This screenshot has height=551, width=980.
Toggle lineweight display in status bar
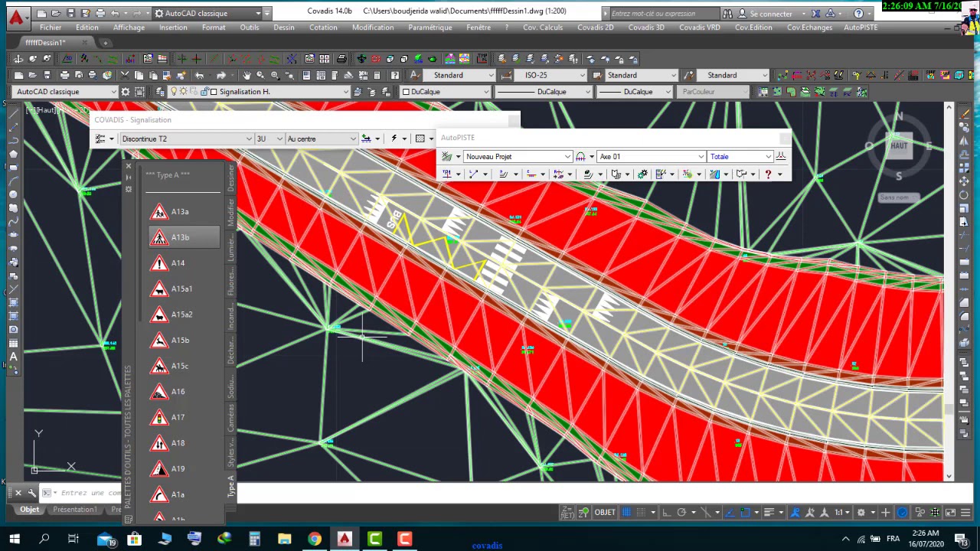tap(769, 513)
